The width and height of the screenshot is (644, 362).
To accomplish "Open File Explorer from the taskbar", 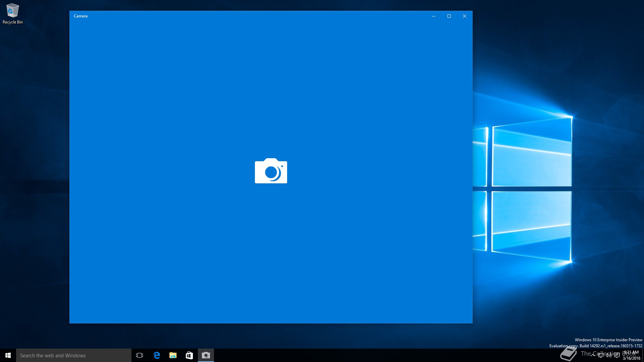I will 173,355.
